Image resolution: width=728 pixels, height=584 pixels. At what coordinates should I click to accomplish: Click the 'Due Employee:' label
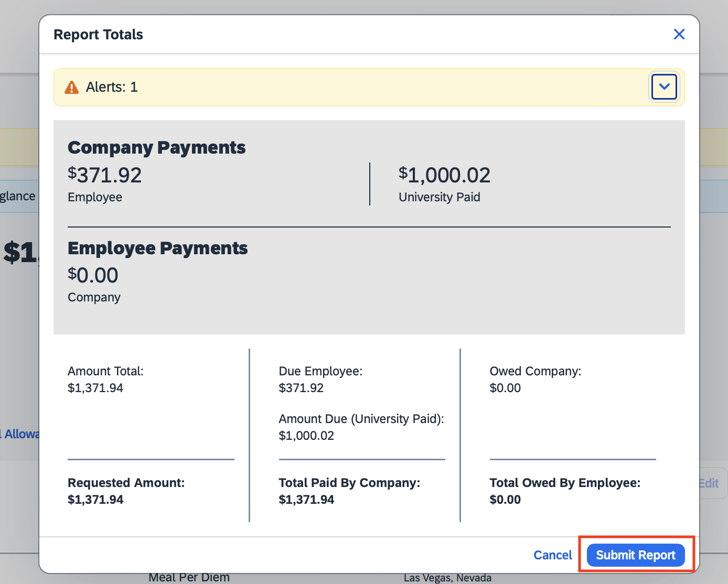(320, 371)
